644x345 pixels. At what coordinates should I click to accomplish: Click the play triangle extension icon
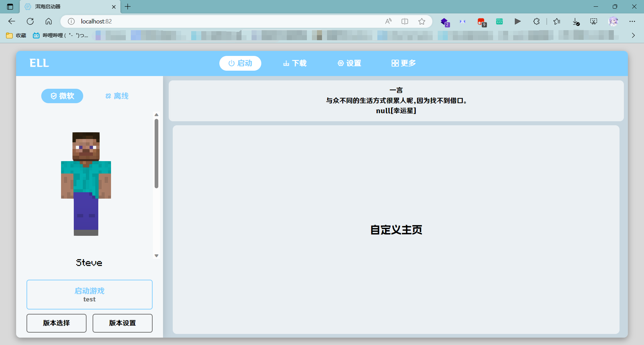518,21
